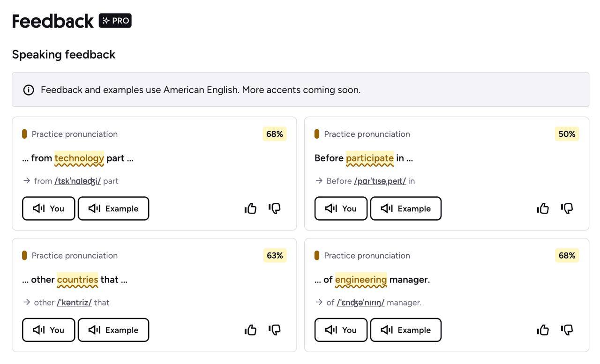Open the phonetic transcription of technology
This screenshot has height=364, width=600.
(x=78, y=181)
